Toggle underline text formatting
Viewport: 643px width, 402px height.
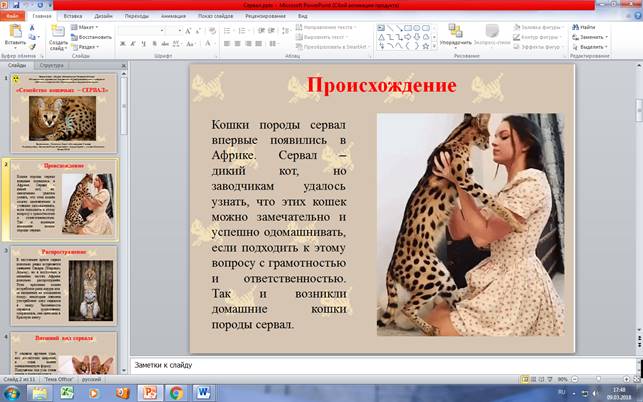(x=144, y=45)
